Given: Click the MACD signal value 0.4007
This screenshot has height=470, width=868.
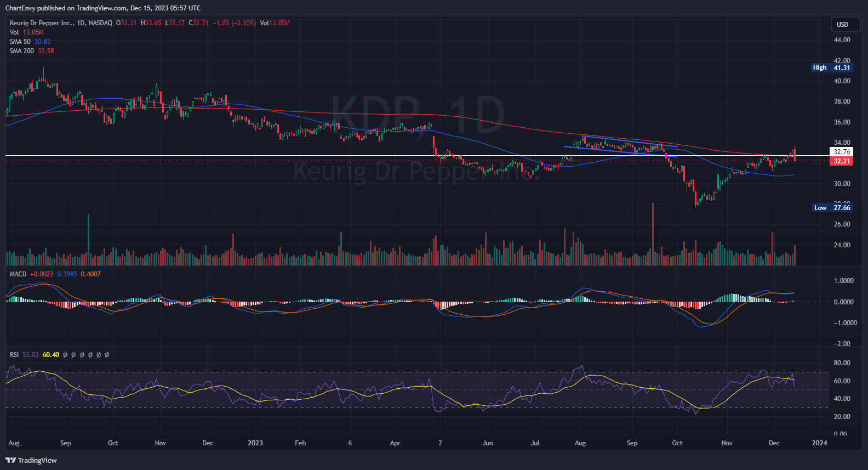Looking at the screenshot, I should (90, 274).
